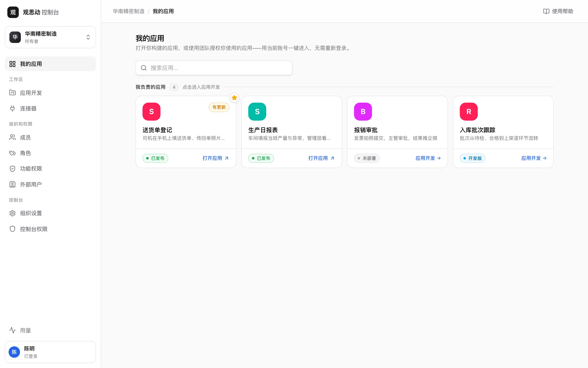
Task: Click the 华 organization avatar icon
Action: point(15,37)
